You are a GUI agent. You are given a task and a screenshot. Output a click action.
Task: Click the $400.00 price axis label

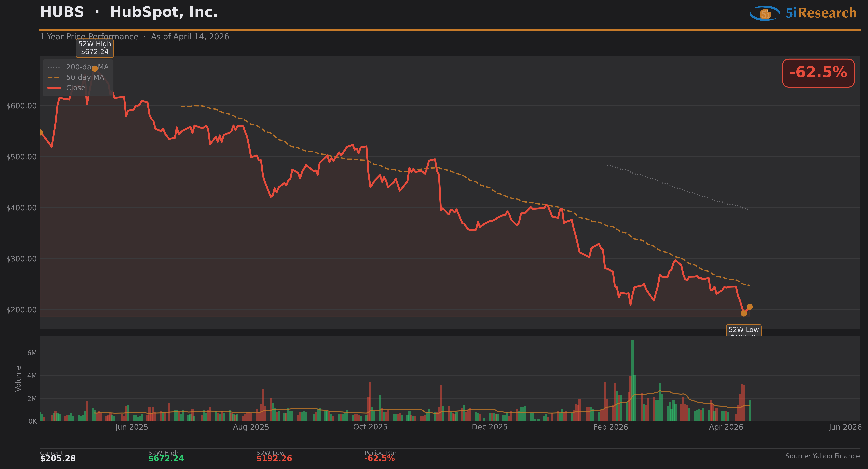(21, 208)
